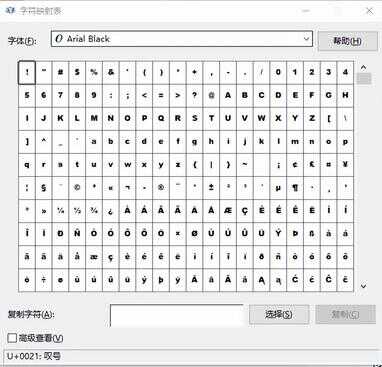
Task: Open the Arial Black font dropdown
Action: coord(182,39)
